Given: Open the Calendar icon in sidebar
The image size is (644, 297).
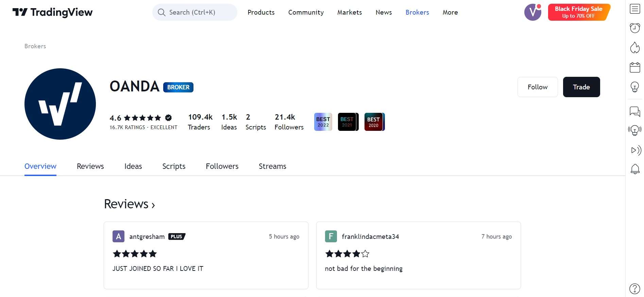Looking at the screenshot, I should [x=635, y=67].
